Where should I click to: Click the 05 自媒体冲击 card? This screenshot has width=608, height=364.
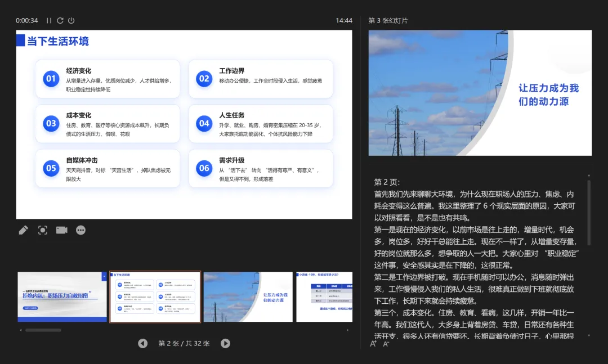pos(108,169)
